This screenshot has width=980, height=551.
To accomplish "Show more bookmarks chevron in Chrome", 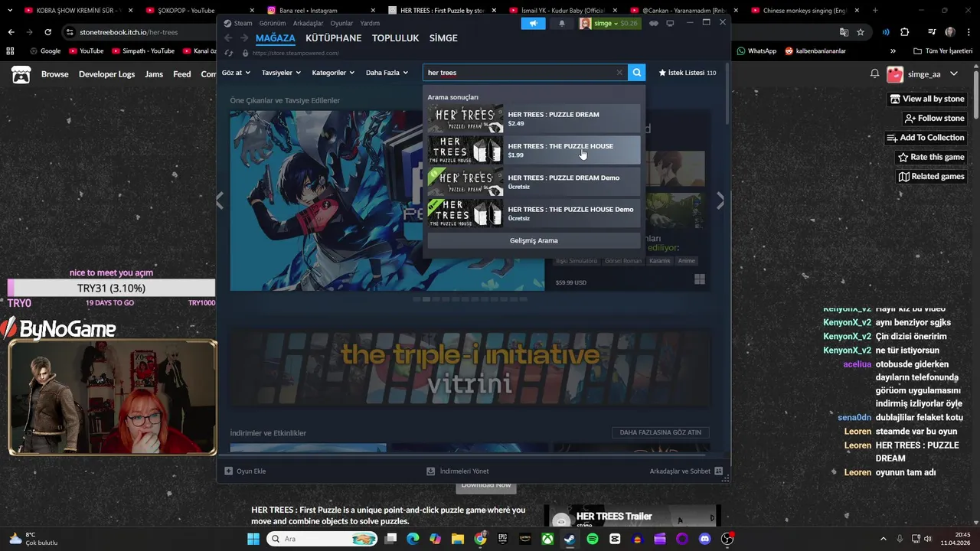I will pos(893,51).
